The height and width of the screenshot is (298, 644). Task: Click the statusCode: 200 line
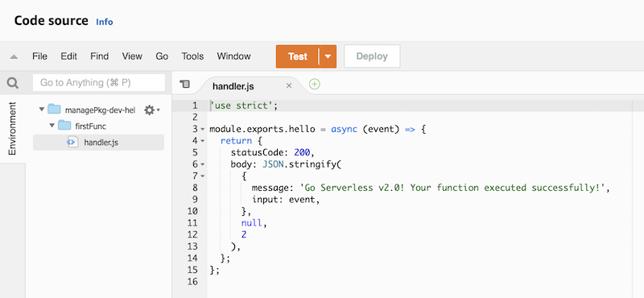[272, 152]
